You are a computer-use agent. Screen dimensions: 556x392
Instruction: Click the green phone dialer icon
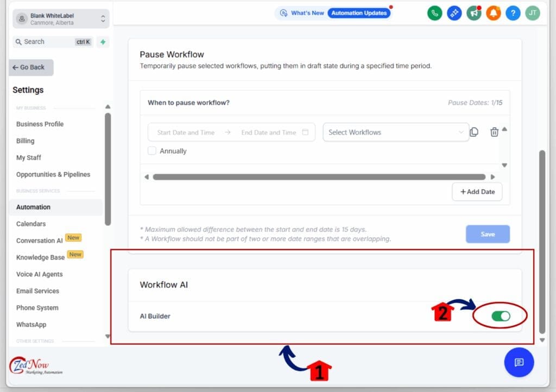coord(435,13)
